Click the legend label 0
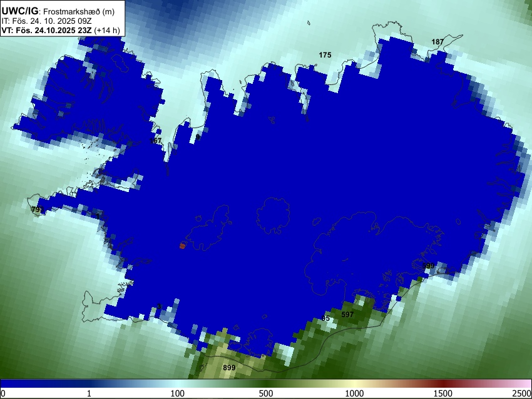Screen dimensions: 532x399 [x=3, y=393]
